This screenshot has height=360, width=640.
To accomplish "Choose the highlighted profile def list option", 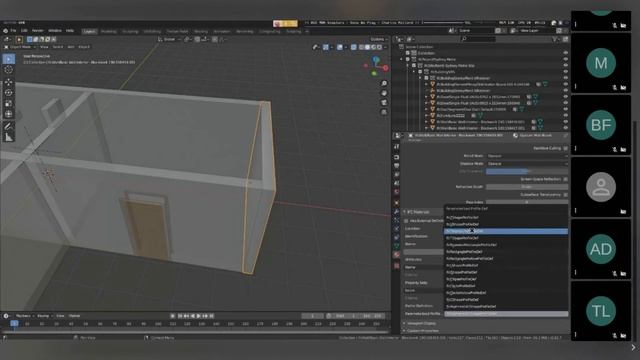I will coord(506,231).
